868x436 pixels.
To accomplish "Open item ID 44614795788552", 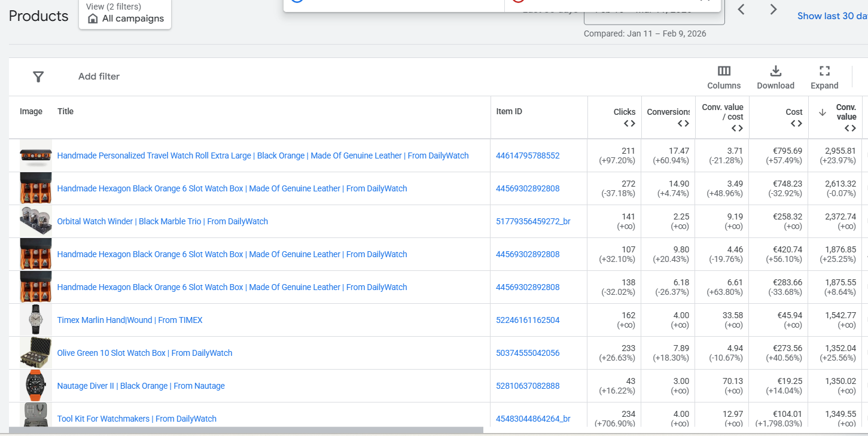I will click(x=528, y=156).
